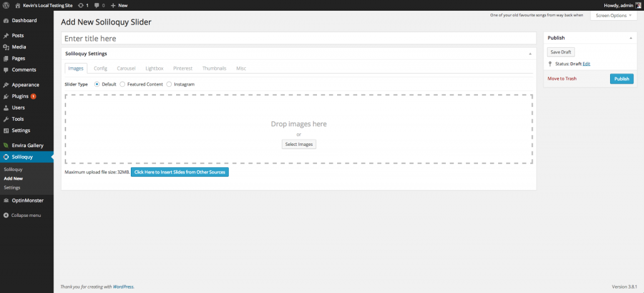The height and width of the screenshot is (293, 644).
Task: Choose Featured Content slider type
Action: coord(122,84)
